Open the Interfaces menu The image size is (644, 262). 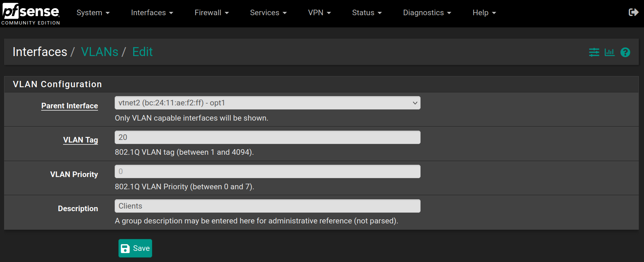coord(152,13)
